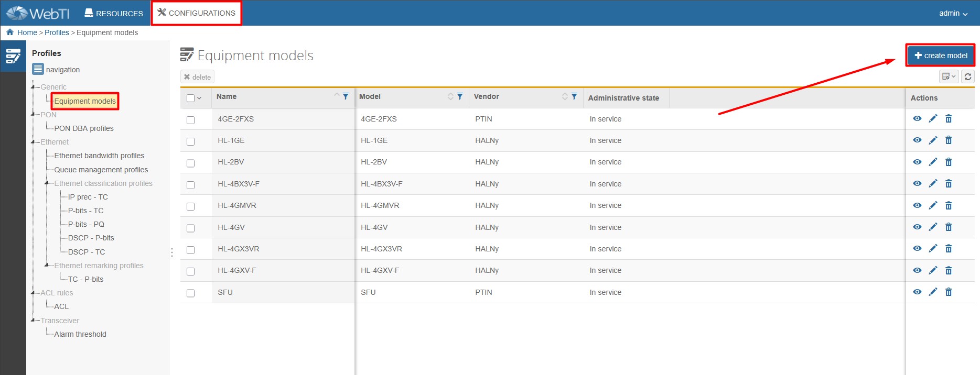Follow the Profiles breadcrumb link
Screen dimensions: 980x375
(x=57, y=32)
